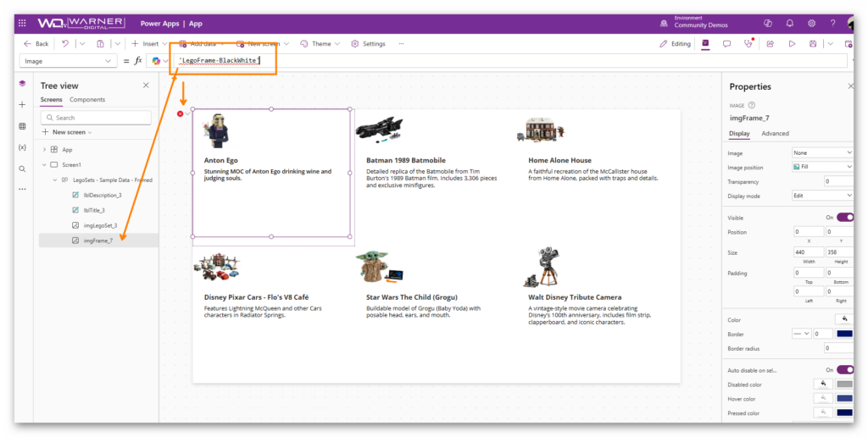Open the Comments pane

[x=726, y=44]
